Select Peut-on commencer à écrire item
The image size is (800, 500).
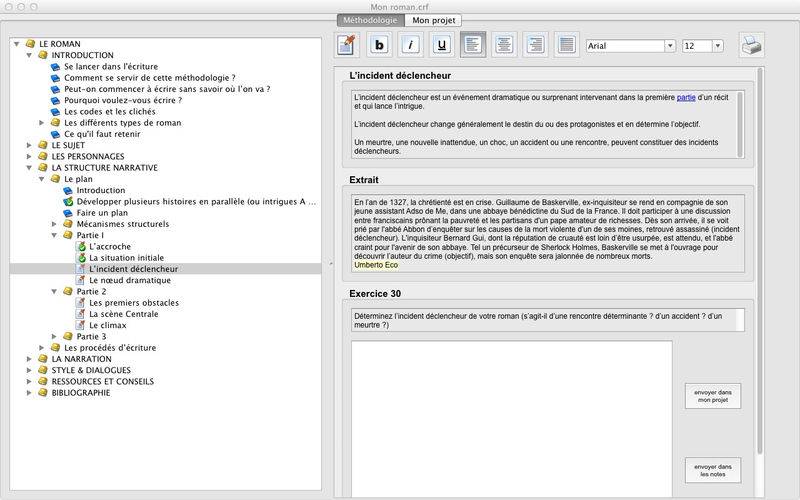(167, 89)
